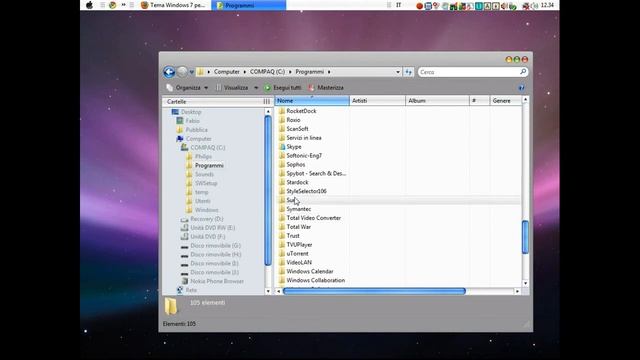Click the file list vertical scrollbar thumb
Image resolution: width=640 pixels, height=360 pixels.
coord(525,237)
